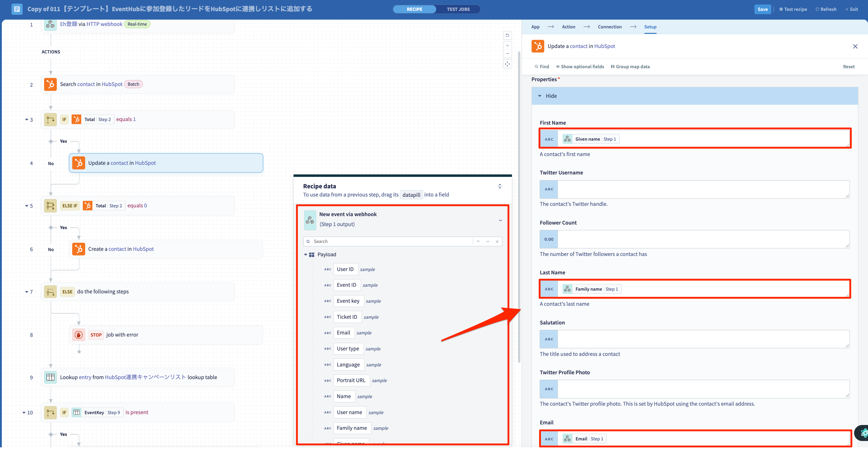Click the Given name pill in First Name
The height and width of the screenshot is (460, 868).
coord(590,139)
